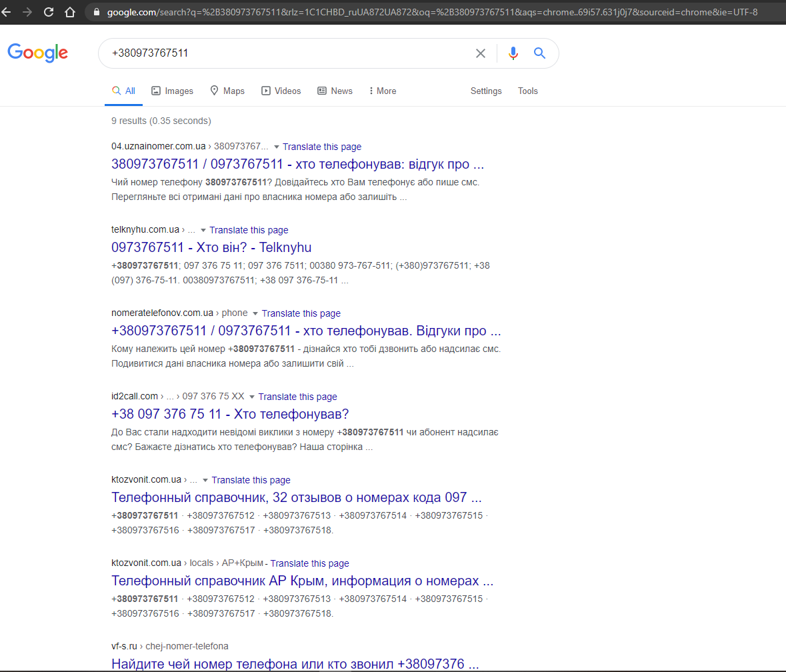View site info via padlock icon
Screen dimensions: 786x672
[97, 12]
